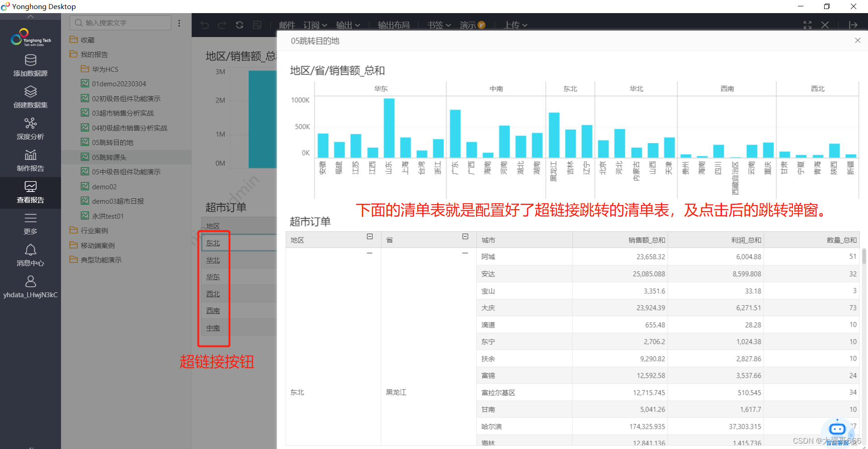The image size is (868, 449).
Task: Click the 西南 hyperlink
Action: click(213, 311)
